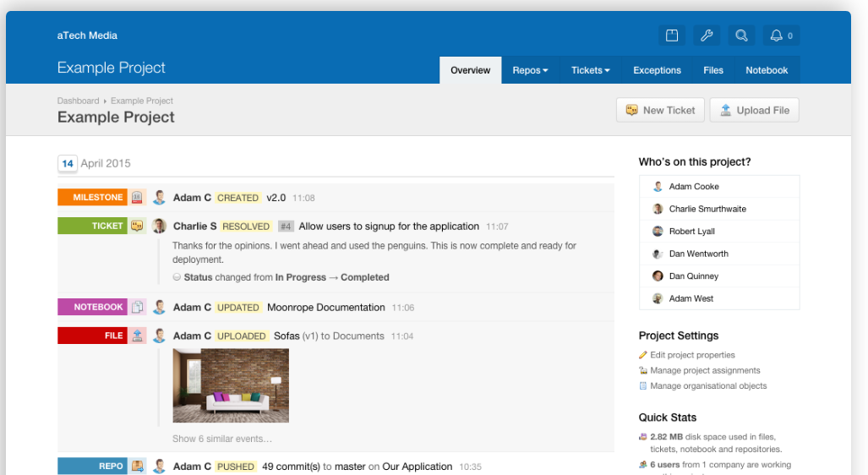This screenshot has width=868, height=475.
Task: Click Example Project breadcrumb link
Action: coord(142,101)
